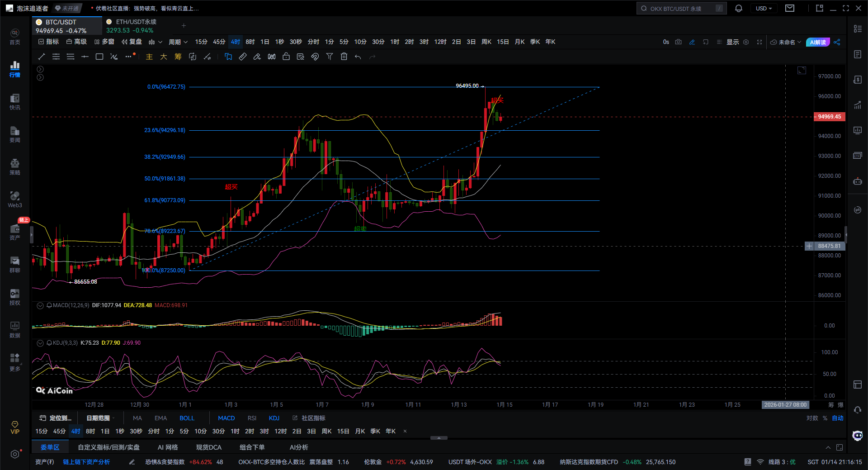The width and height of the screenshot is (868, 470).
Task: Toggle the RSI indicator
Action: click(252, 418)
